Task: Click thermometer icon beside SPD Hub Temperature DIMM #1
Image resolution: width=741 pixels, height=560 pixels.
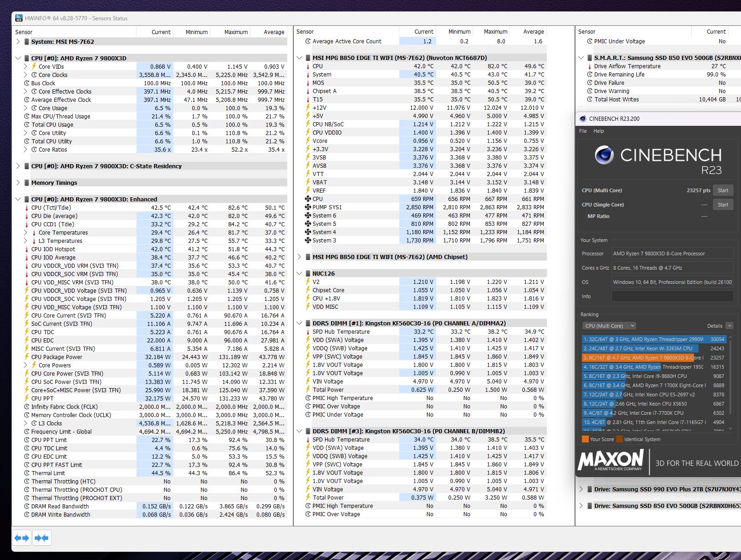Action: coord(308,331)
